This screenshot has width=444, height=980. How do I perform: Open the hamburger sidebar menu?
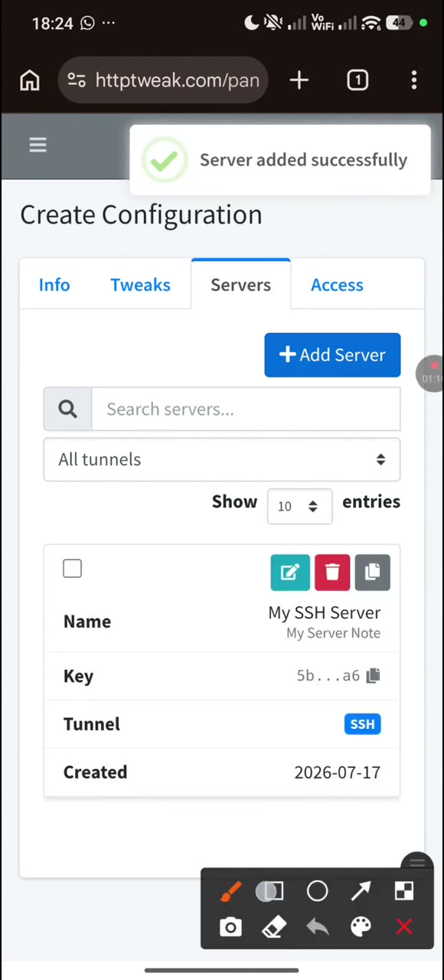(x=38, y=145)
